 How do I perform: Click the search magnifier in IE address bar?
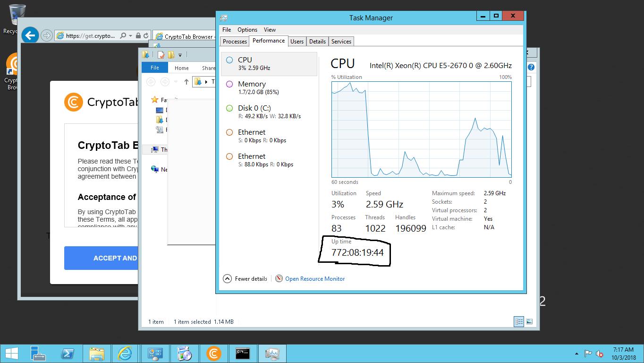[x=123, y=36]
